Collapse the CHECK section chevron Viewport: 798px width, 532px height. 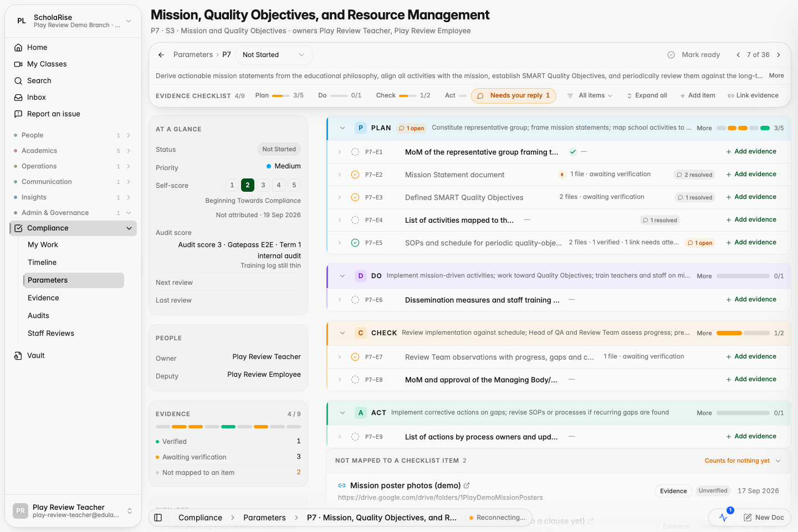pyautogui.click(x=342, y=333)
